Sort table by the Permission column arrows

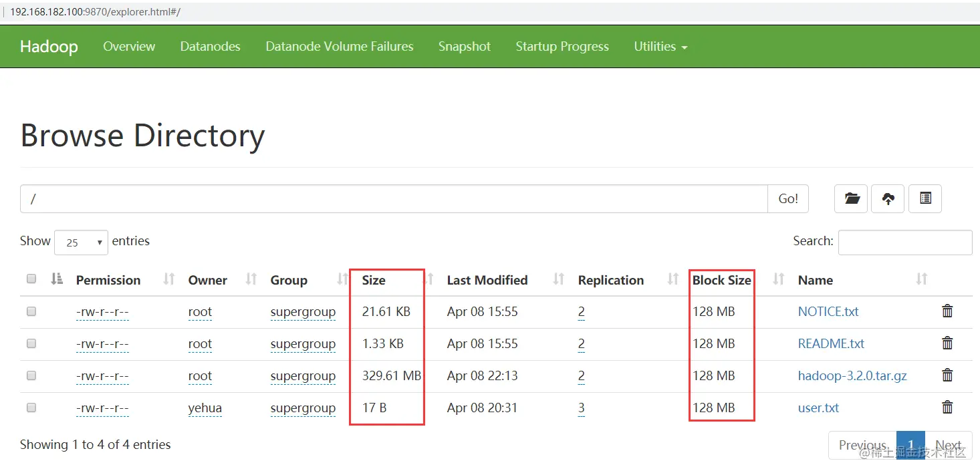coord(169,280)
